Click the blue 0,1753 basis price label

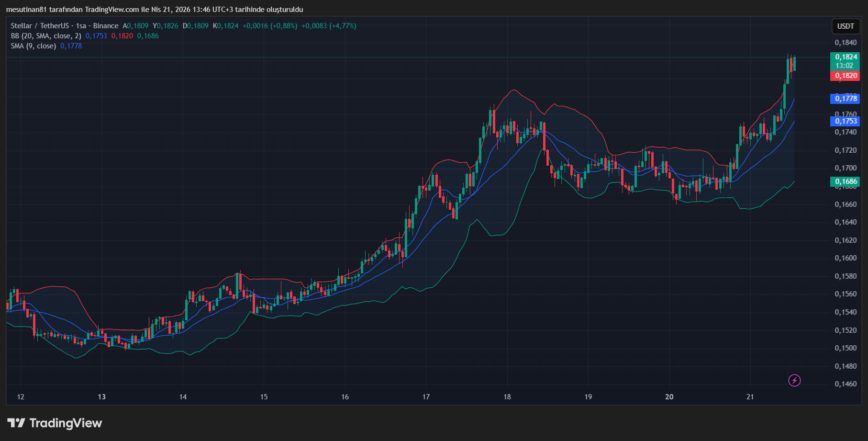(845, 122)
